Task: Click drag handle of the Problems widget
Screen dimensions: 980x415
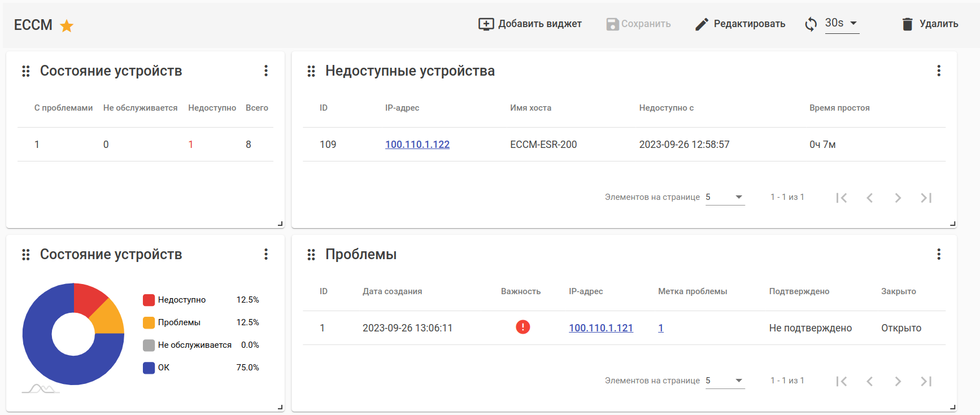Action: click(x=311, y=255)
